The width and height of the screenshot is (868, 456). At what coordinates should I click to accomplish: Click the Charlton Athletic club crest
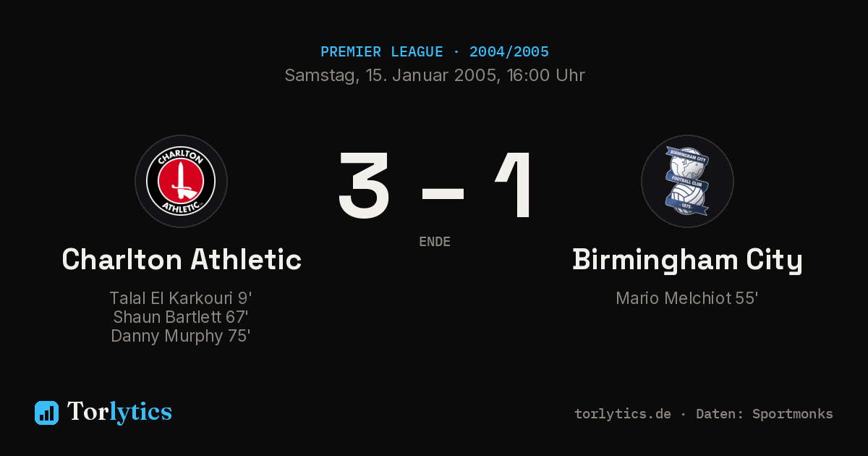click(181, 181)
